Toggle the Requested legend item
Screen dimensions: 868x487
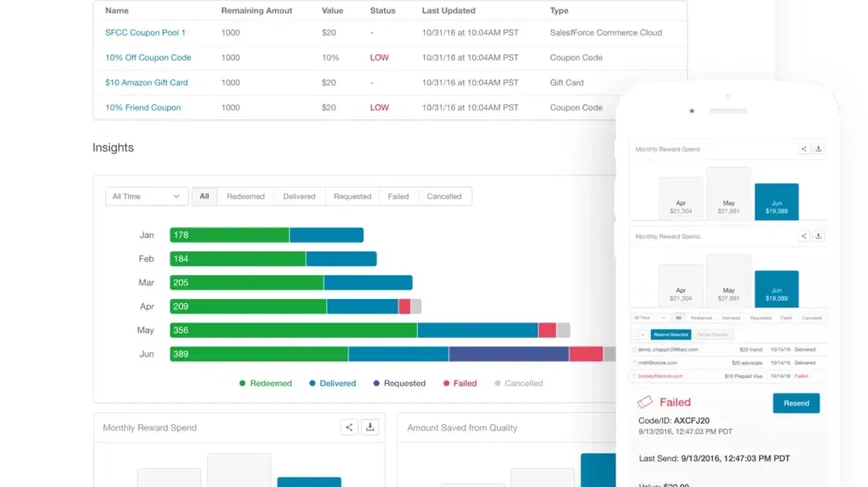point(399,383)
